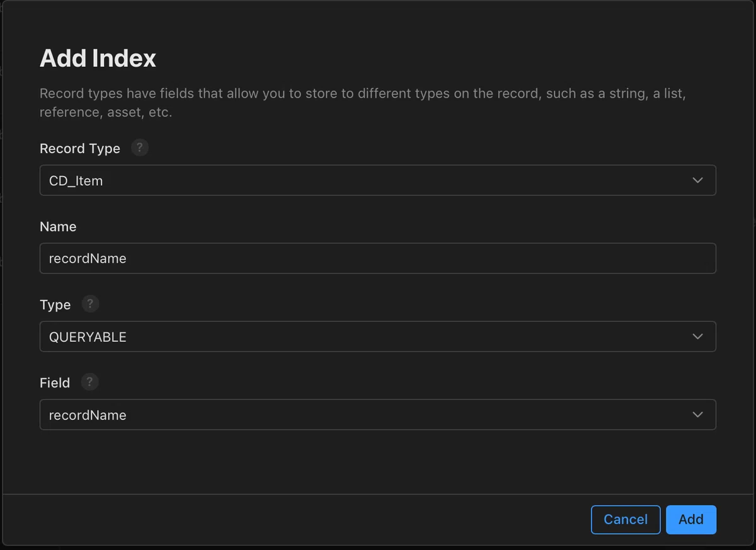
Task: Select the QUERYABLE text in the Type box
Action: click(x=88, y=337)
